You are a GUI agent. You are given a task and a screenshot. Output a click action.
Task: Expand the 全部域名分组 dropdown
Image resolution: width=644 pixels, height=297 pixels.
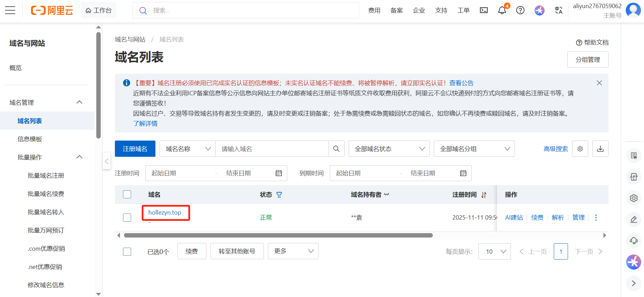click(474, 149)
